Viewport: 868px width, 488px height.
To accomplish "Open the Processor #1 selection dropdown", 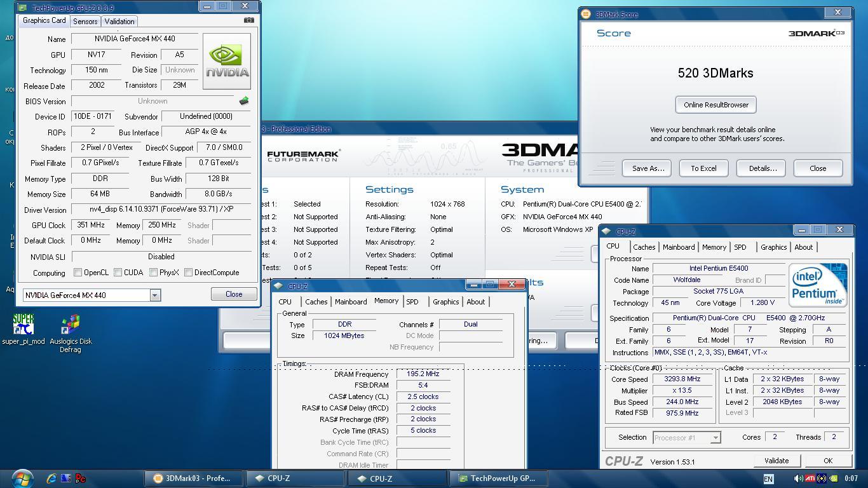I will pyautogui.click(x=715, y=437).
